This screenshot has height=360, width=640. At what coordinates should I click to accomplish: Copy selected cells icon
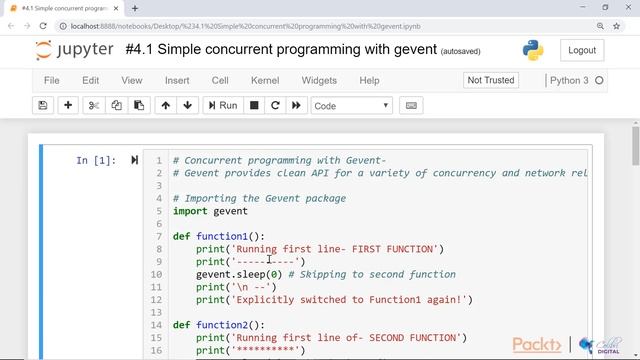pos(116,106)
